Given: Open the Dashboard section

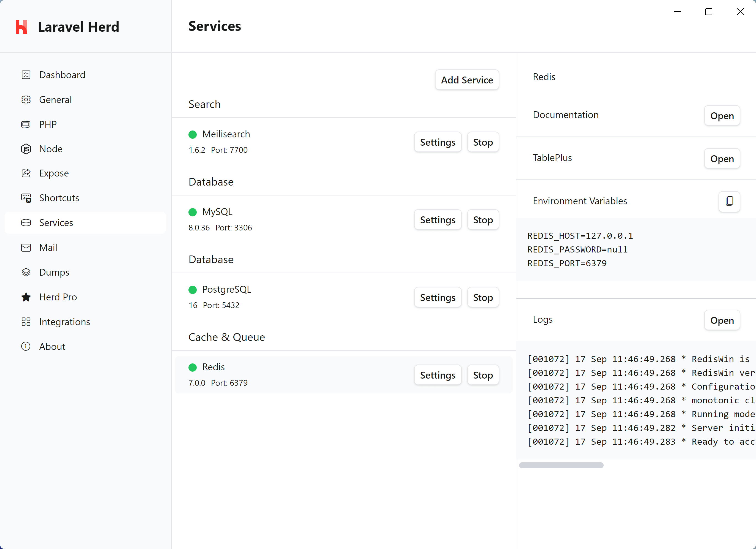Looking at the screenshot, I should [62, 75].
